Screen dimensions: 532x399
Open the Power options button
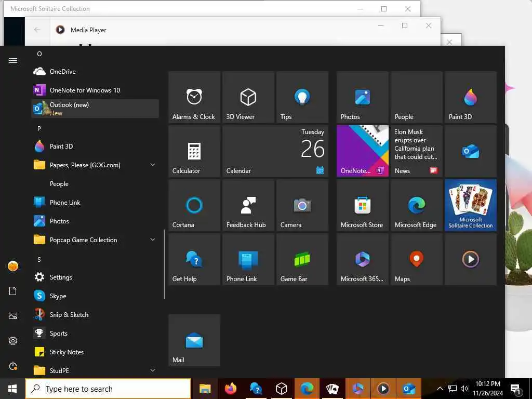[13, 366]
